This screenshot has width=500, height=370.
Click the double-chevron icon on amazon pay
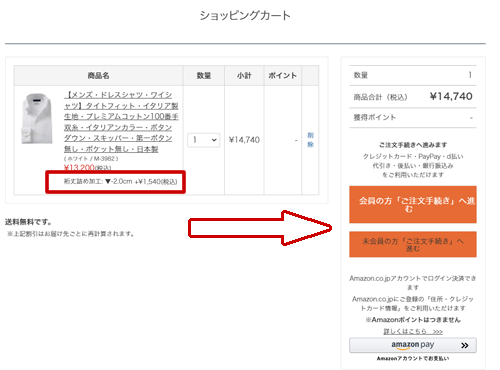[465, 346]
